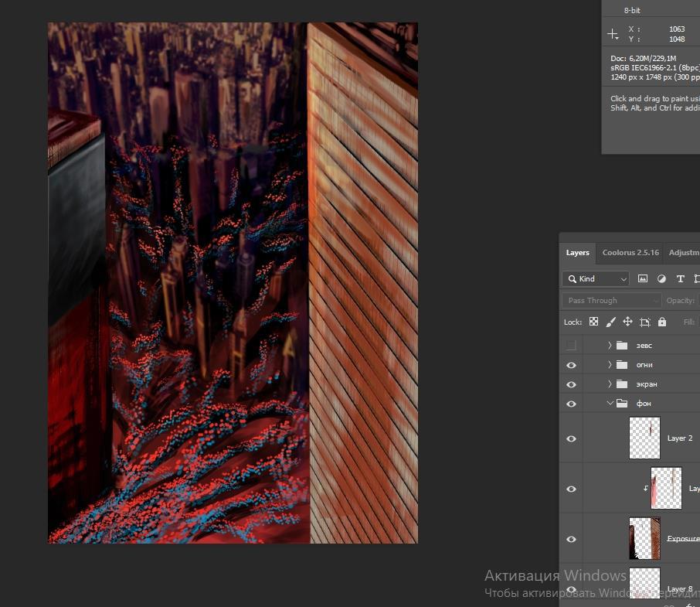Click the pixel layer filter icon
The width and height of the screenshot is (700, 607).
tap(644, 279)
